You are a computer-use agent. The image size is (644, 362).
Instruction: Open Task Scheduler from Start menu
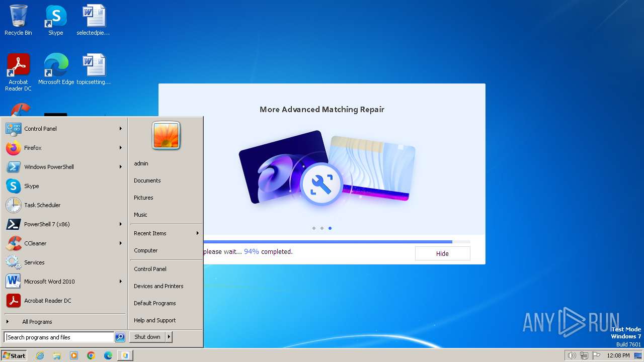[x=64, y=205]
